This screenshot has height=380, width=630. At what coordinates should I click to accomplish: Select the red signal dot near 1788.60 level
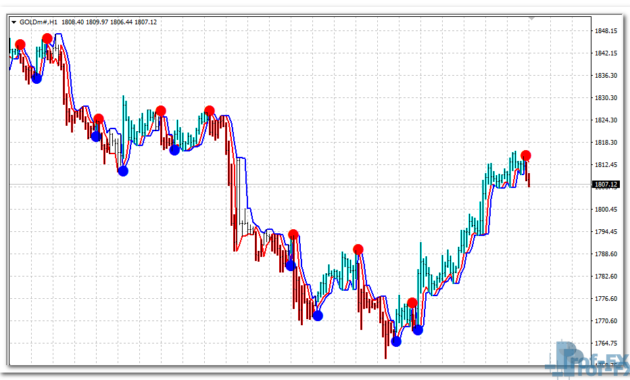pos(358,250)
